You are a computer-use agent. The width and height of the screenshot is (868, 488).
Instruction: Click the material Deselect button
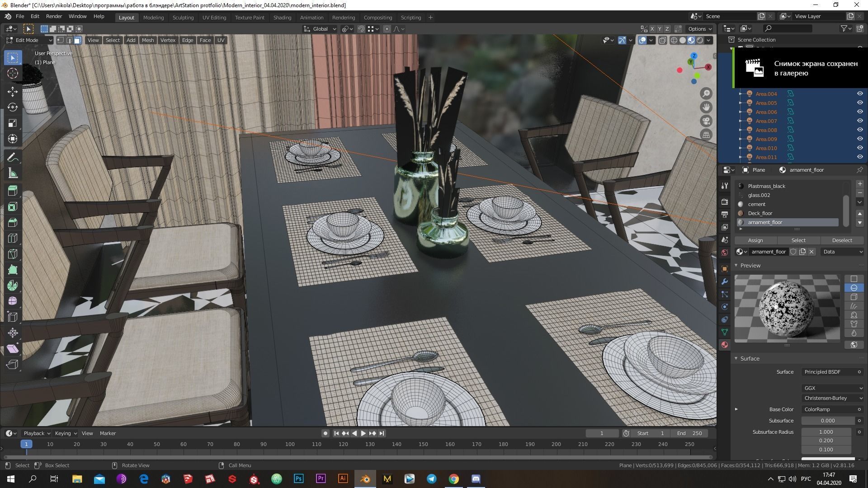coord(842,240)
